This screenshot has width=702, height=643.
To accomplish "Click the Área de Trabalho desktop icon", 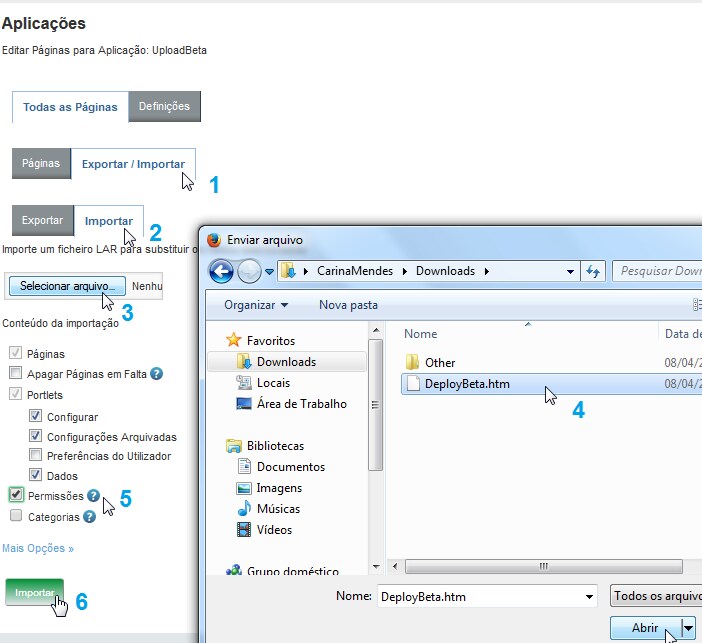I will [244, 403].
